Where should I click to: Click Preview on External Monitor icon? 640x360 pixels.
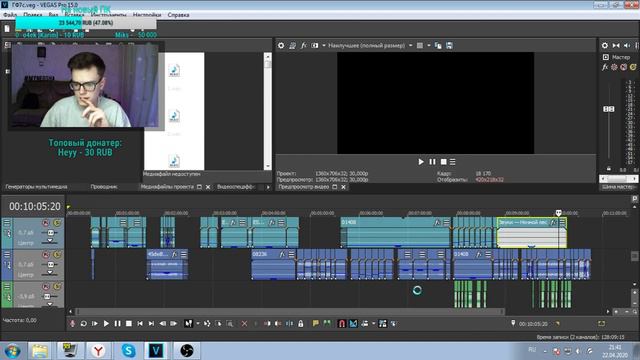tap(292, 46)
